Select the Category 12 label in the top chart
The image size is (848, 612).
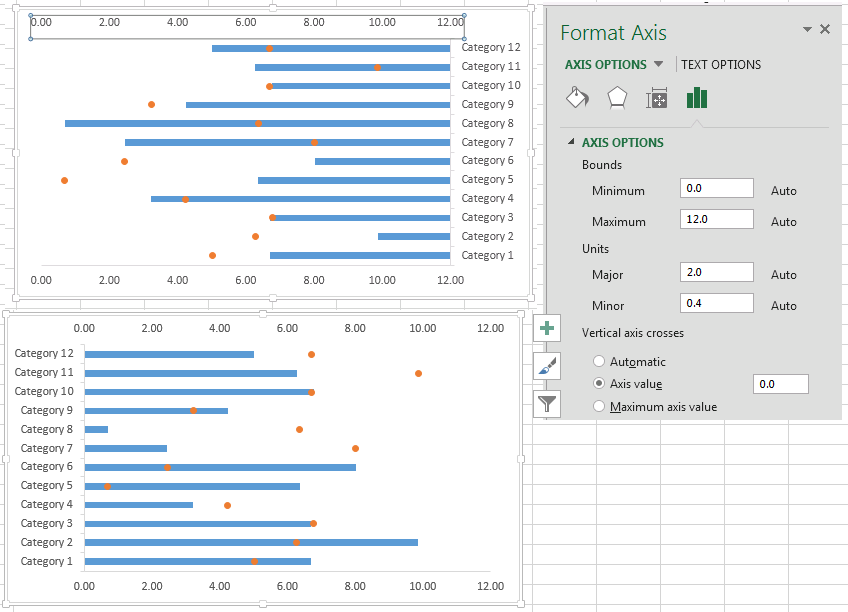click(491, 48)
